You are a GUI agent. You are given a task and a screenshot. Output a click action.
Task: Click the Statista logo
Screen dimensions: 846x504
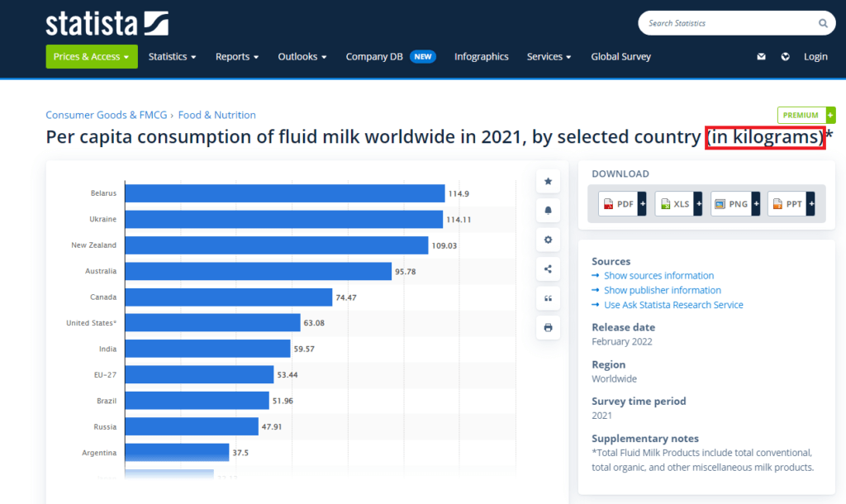click(107, 24)
